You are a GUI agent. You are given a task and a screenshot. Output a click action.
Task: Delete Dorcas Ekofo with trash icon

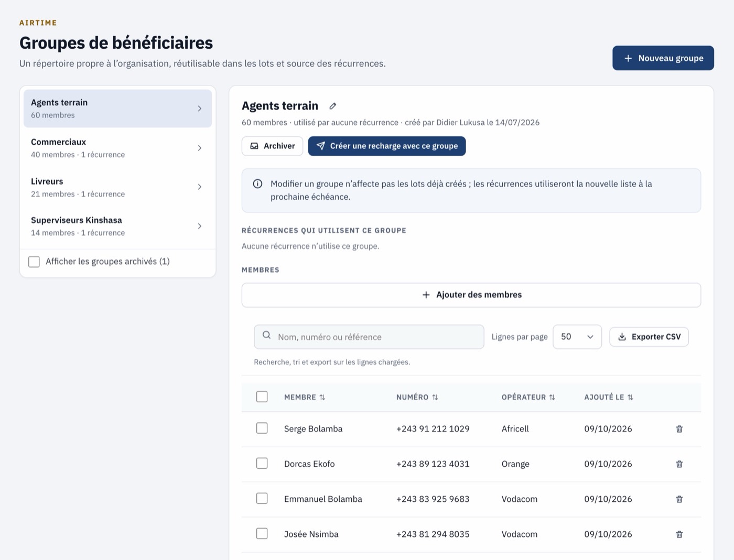(x=679, y=464)
